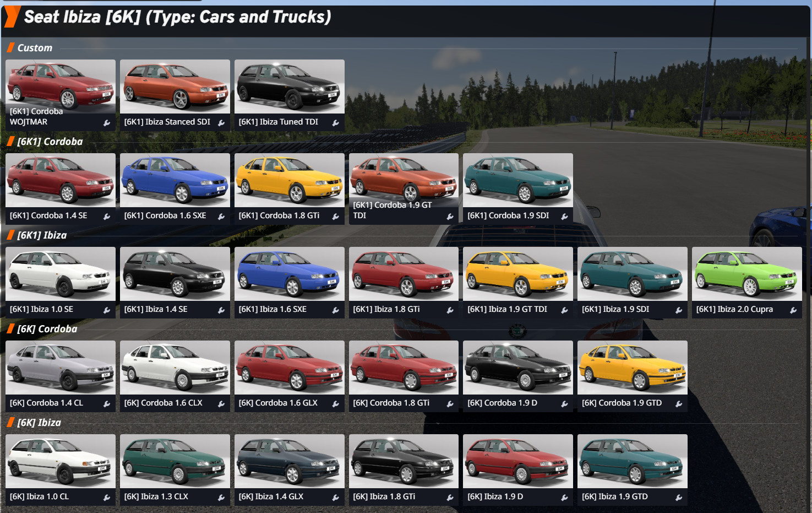Viewport: 812px width, 513px height.
Task: Pick the [6K1] Cordoba 1.9 SDI car image
Action: [518, 180]
